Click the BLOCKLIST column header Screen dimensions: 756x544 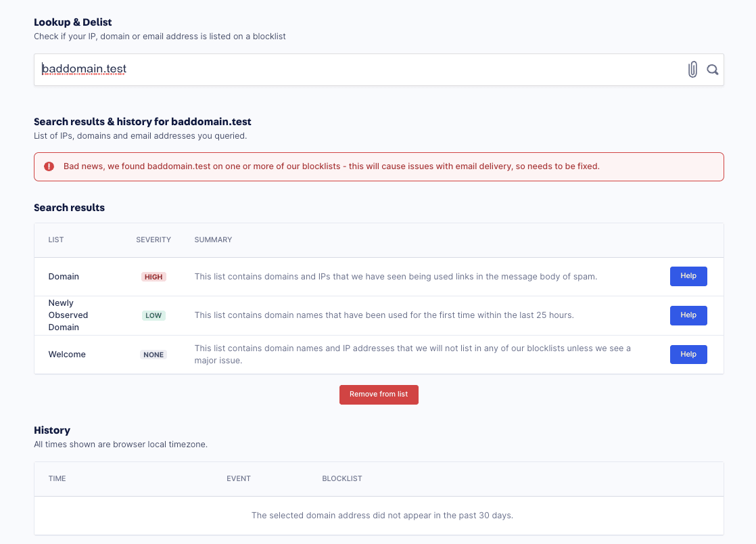342,478
